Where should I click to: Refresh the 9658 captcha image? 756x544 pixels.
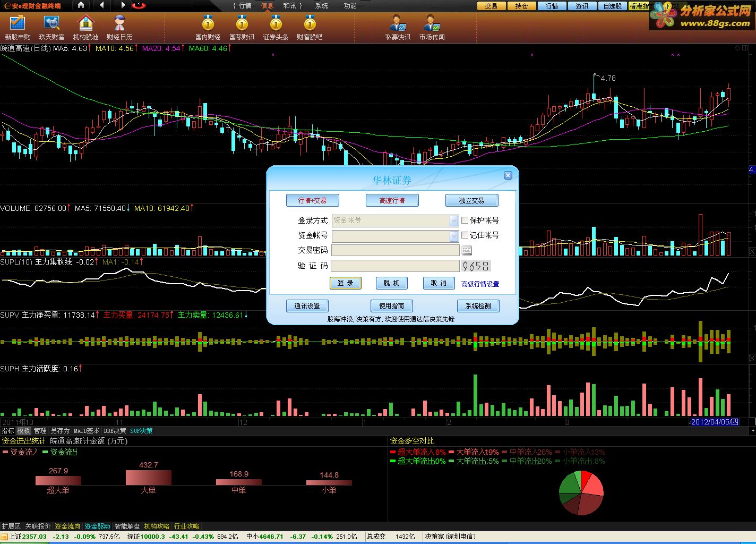(476, 266)
